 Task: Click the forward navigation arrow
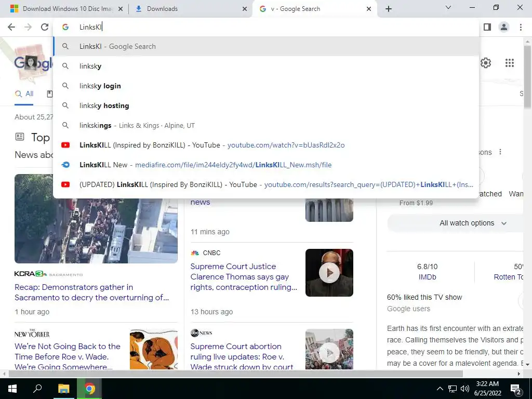tap(28, 27)
